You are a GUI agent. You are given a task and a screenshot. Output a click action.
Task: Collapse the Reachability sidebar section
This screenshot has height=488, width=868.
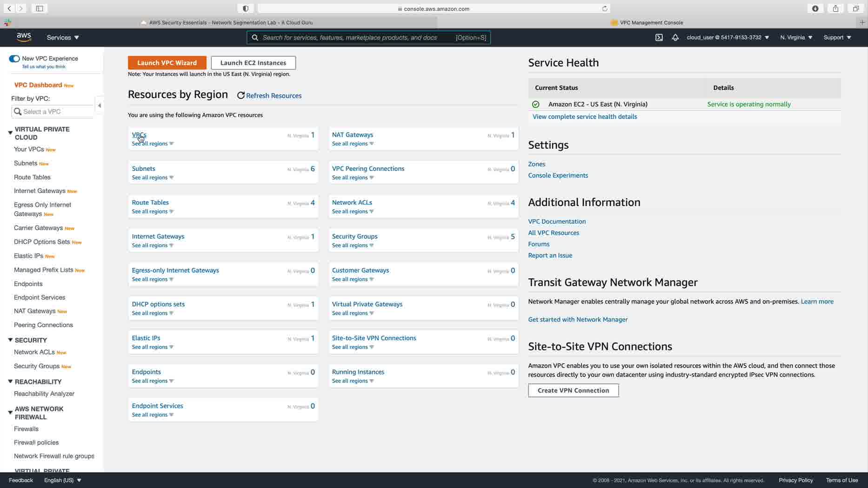coord(10,382)
